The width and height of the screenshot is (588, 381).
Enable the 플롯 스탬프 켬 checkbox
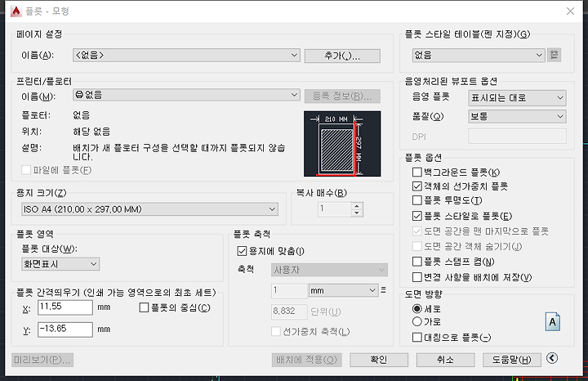417,262
